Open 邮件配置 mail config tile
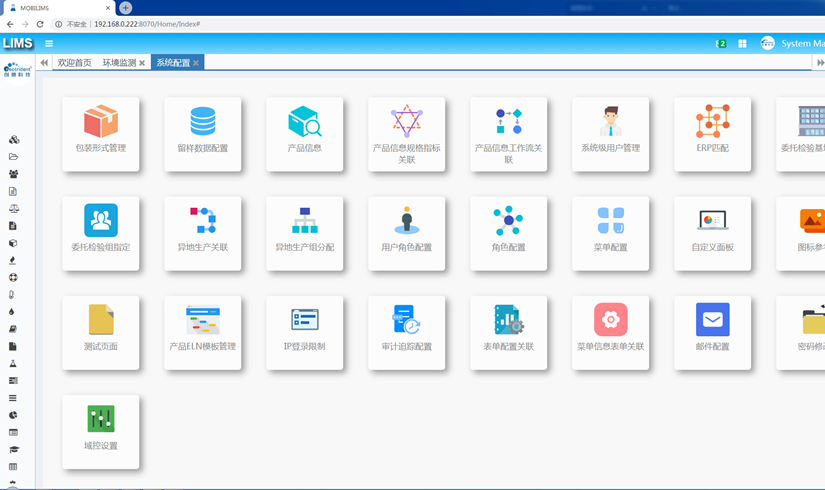This screenshot has width=825, height=490. pyautogui.click(x=712, y=333)
